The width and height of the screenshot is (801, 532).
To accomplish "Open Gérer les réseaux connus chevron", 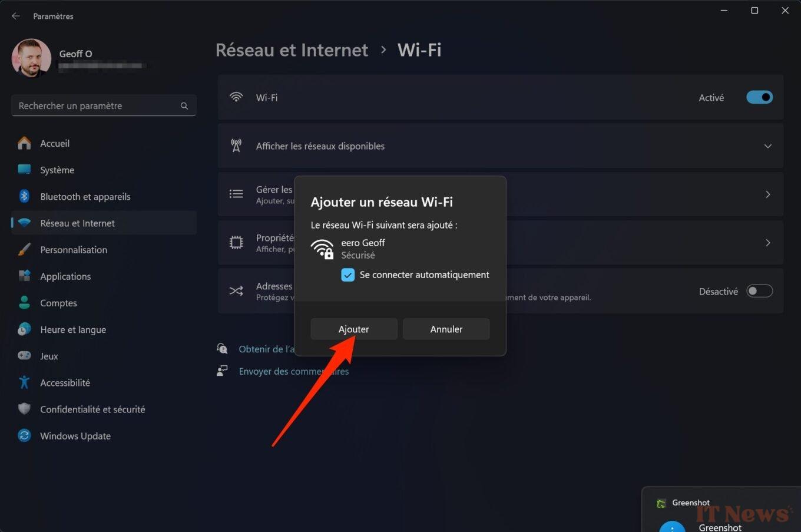I will [x=767, y=194].
